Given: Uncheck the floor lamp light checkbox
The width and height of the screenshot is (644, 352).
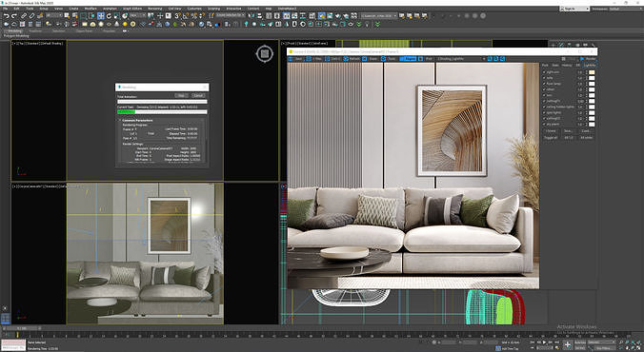Looking at the screenshot, I should 545,84.
